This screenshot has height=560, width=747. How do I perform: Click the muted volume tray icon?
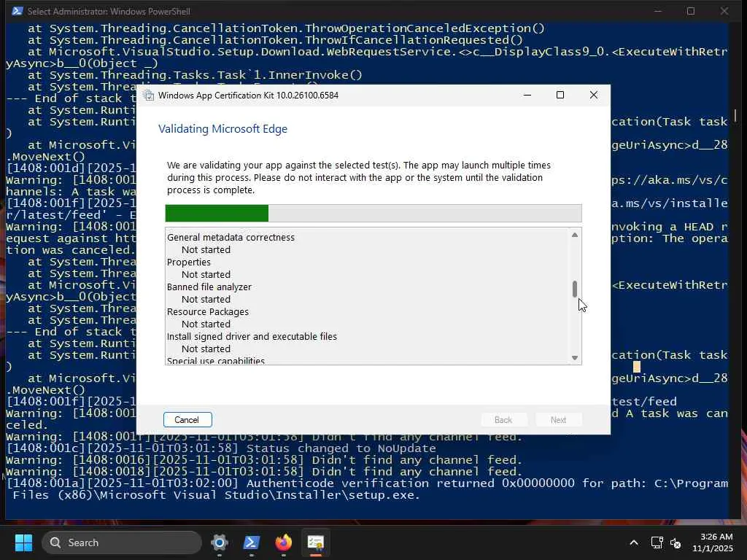click(676, 542)
